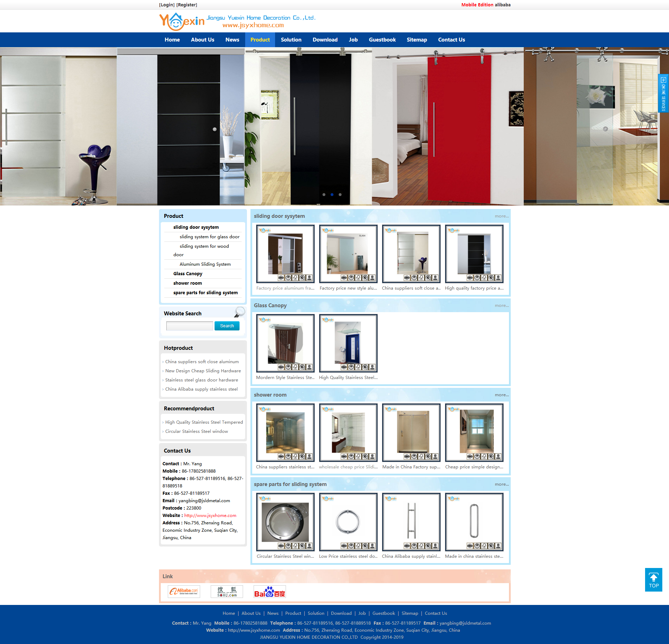The image size is (669, 644).
Task: Open the Baidu link logo
Action: 270,592
